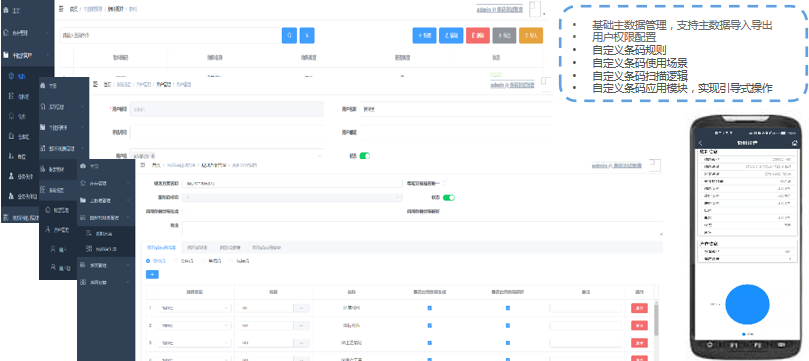Click the red delete button in row 3
This screenshot has width=809, height=361.
click(639, 342)
